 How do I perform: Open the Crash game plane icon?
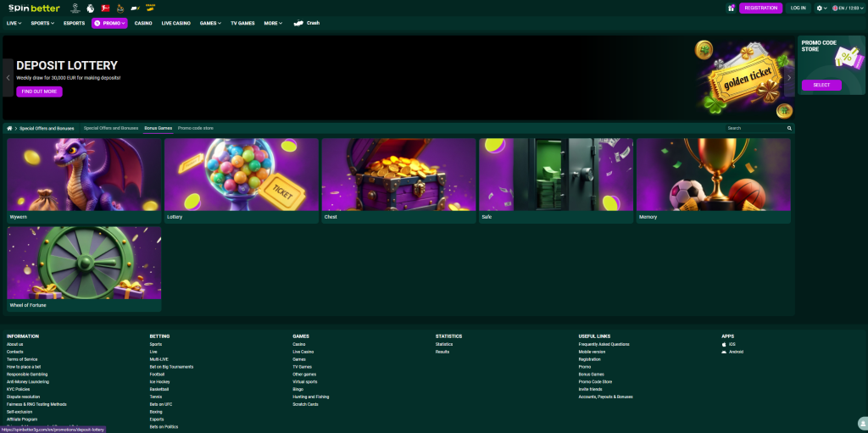point(298,24)
